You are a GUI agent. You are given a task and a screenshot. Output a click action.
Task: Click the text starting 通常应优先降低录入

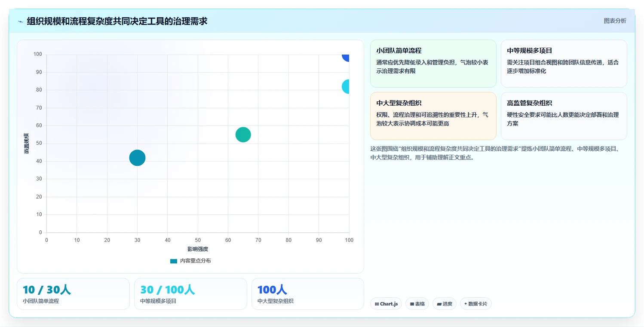coord(432,67)
